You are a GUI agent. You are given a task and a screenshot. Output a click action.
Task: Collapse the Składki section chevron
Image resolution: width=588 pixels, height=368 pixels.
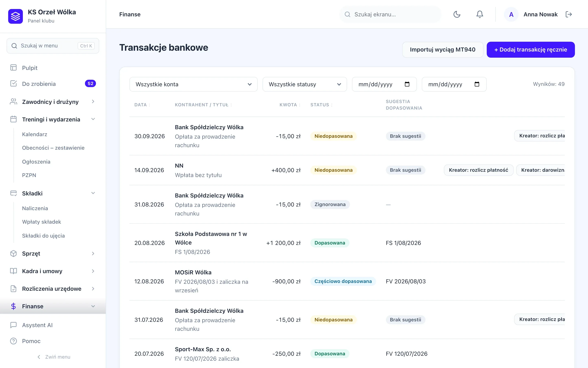coord(93,193)
